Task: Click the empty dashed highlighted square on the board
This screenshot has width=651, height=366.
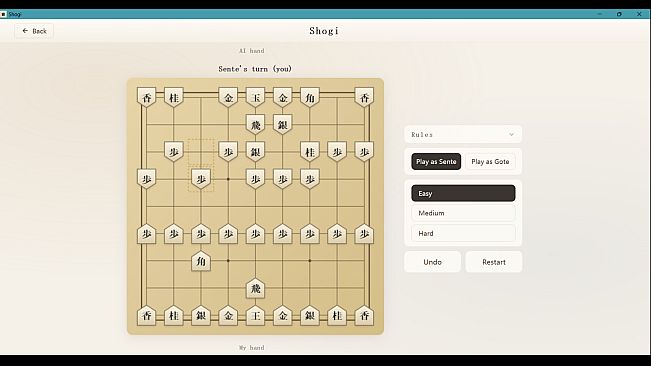Action: tap(201, 152)
